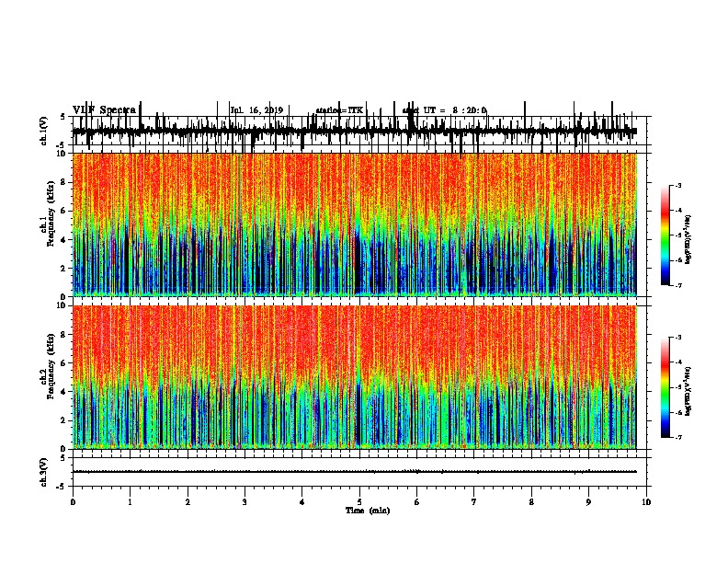Viewport: 728px width, 563px height.
Task: Click inside the ch.2 spectrogram panel
Action: point(355,377)
